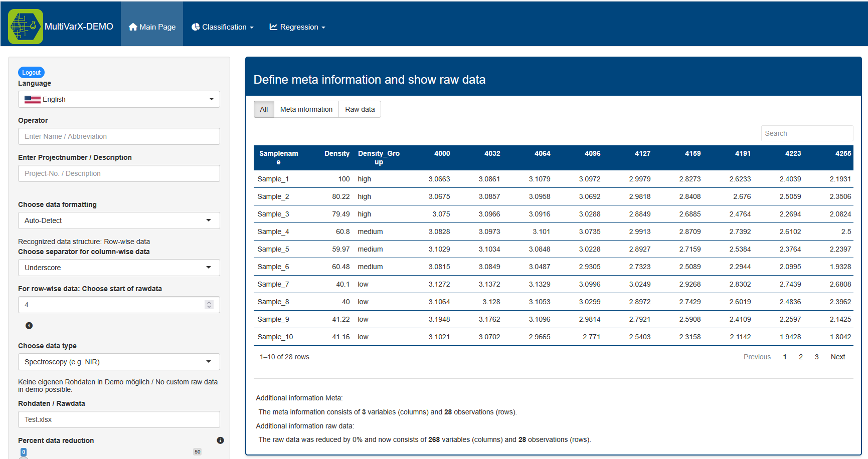Click the US flag in Language selector

click(x=33, y=100)
